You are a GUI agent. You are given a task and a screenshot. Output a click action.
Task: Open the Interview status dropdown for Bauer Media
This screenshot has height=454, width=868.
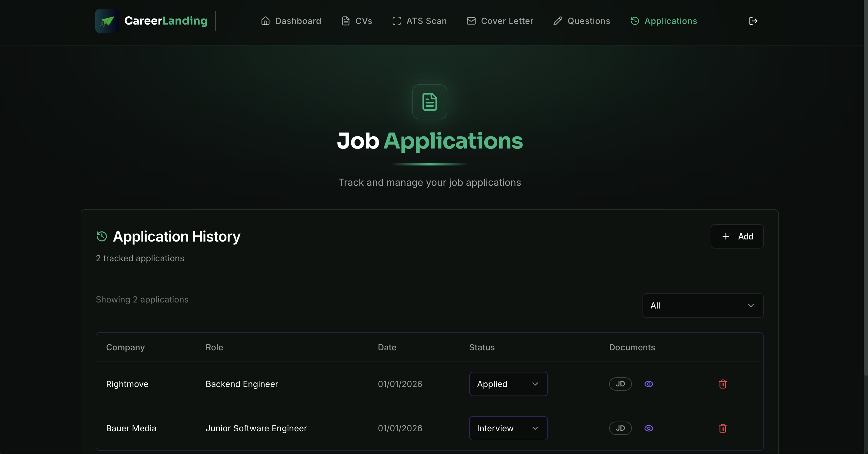coord(508,428)
